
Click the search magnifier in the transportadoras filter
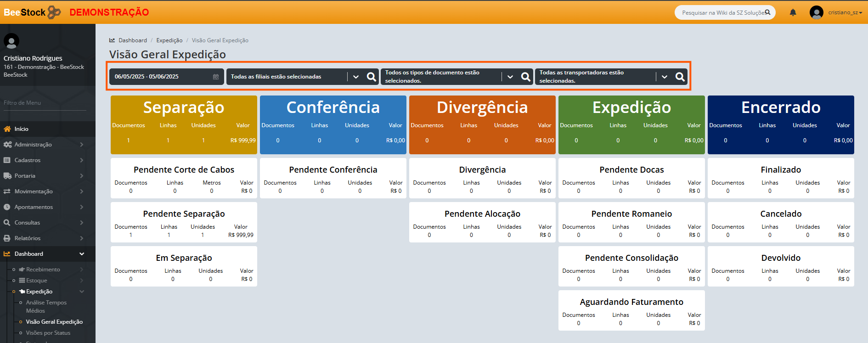(680, 77)
